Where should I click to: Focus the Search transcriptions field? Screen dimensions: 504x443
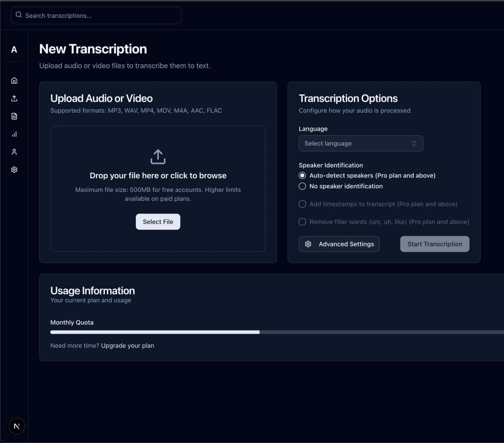tap(96, 15)
